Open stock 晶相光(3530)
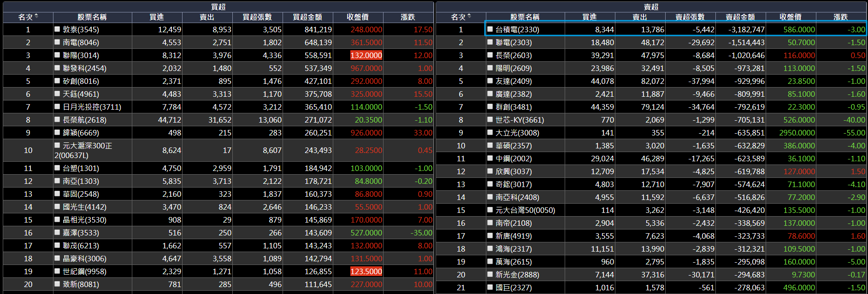The height and width of the screenshot is (294, 868). 84,220
